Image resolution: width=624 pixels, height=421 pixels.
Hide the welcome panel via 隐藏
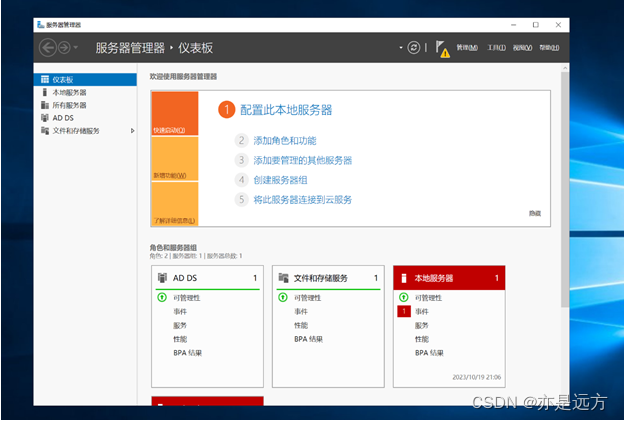point(535,213)
